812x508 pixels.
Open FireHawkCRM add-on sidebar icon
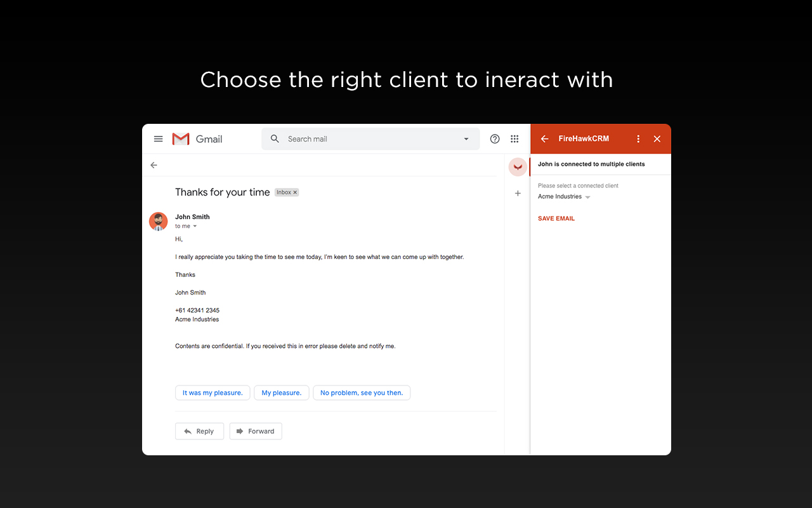[518, 167]
